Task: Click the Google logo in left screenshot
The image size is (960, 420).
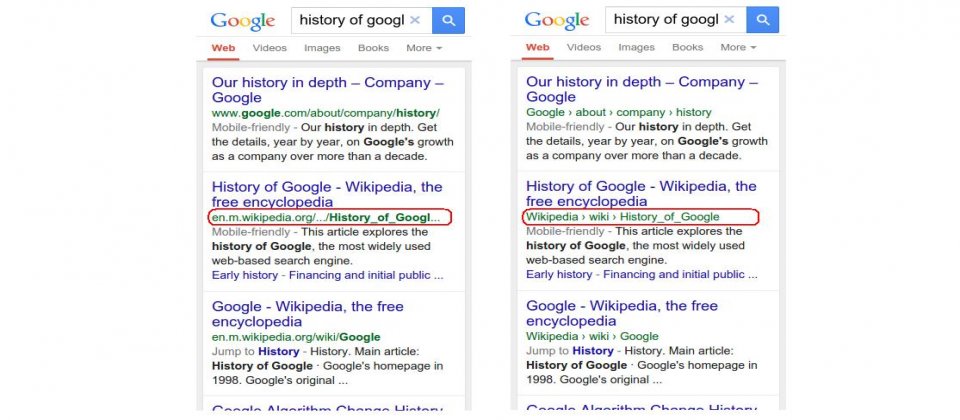Action: pos(242,21)
